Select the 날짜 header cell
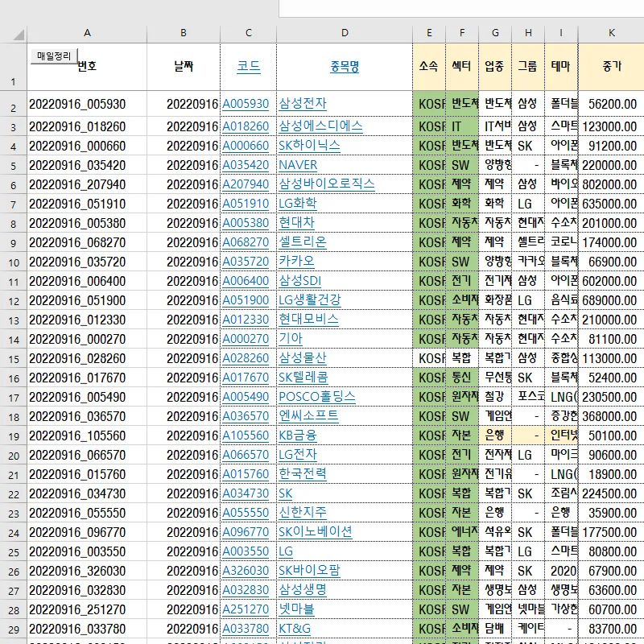The height and width of the screenshot is (644, 644). 184,66
